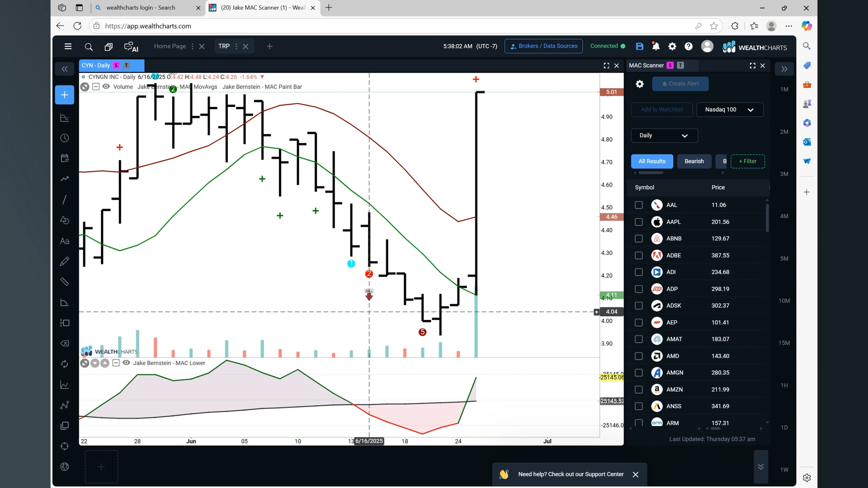Viewport: 868px width, 488px height.
Task: Expand bottom panel double chevron down
Action: coord(761,467)
